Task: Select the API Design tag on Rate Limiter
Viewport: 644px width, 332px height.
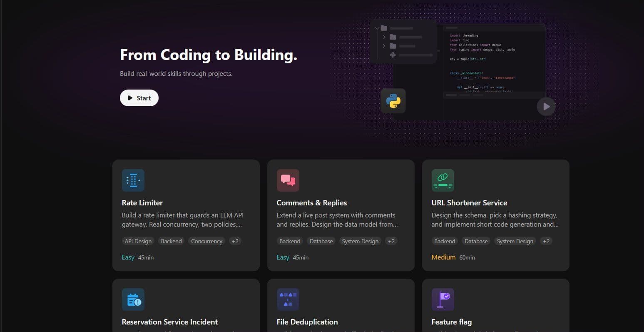Action: point(138,241)
